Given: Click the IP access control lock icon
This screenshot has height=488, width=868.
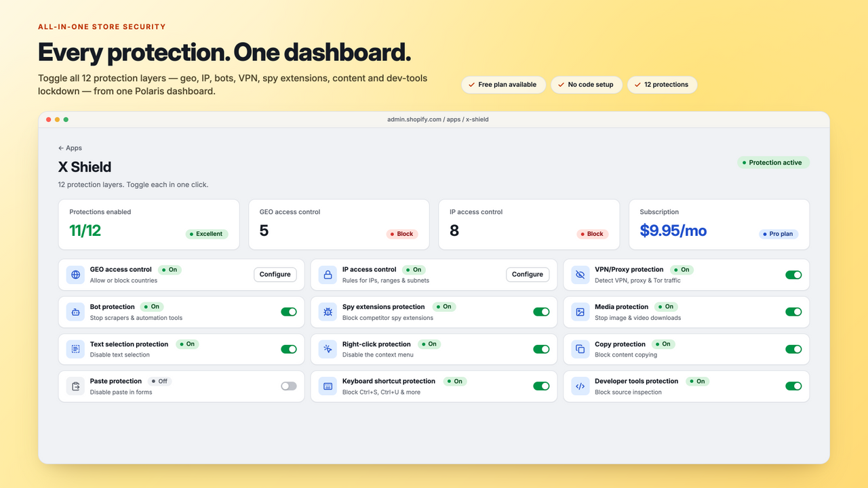Looking at the screenshot, I should tap(328, 274).
